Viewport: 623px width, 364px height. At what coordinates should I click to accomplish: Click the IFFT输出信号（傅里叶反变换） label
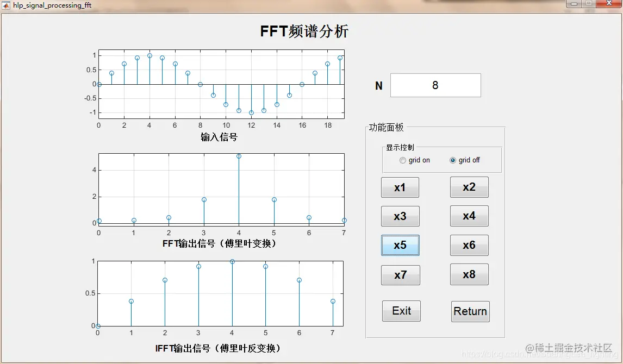pos(218,349)
